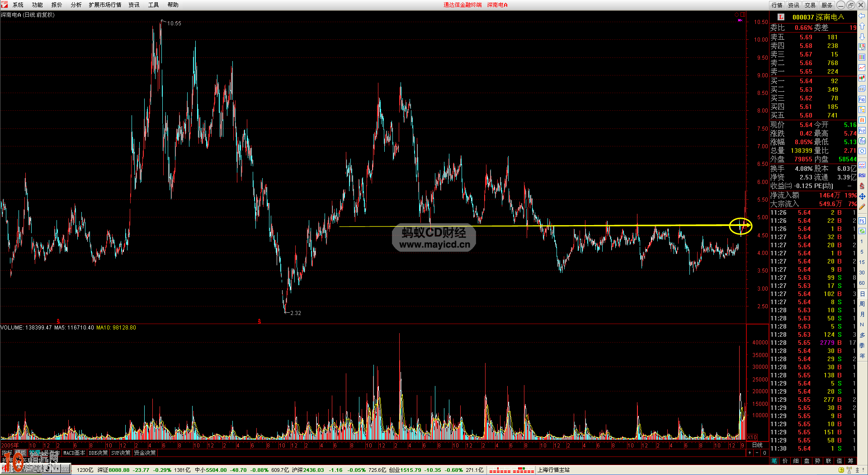
Task: Open the 系统 menu
Action: 18,5
